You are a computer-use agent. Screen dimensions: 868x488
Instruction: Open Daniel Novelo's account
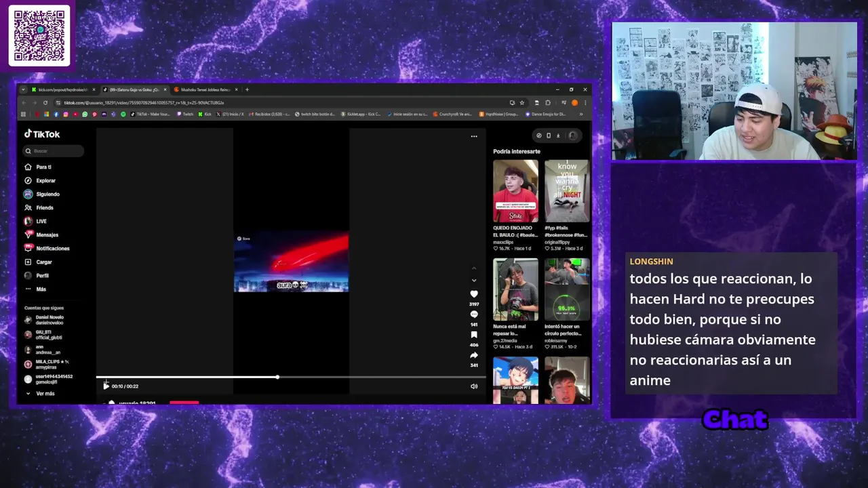44,320
